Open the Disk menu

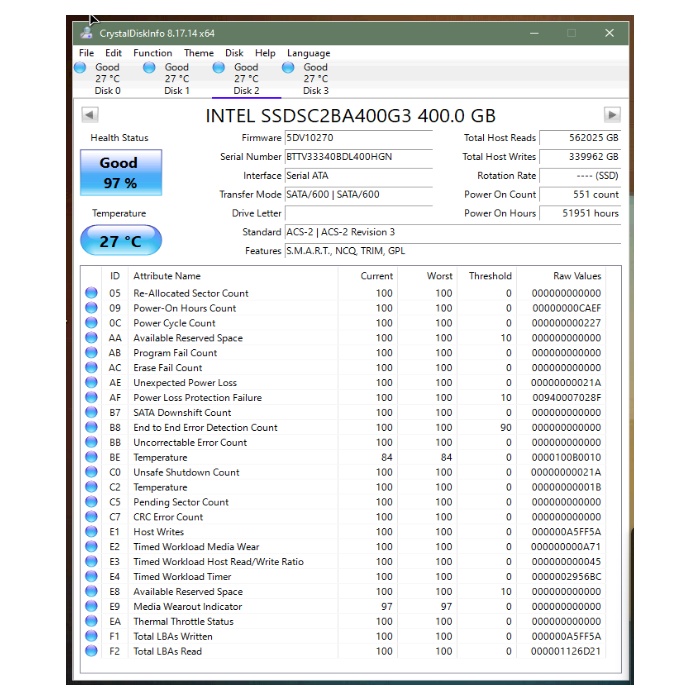[x=234, y=53]
